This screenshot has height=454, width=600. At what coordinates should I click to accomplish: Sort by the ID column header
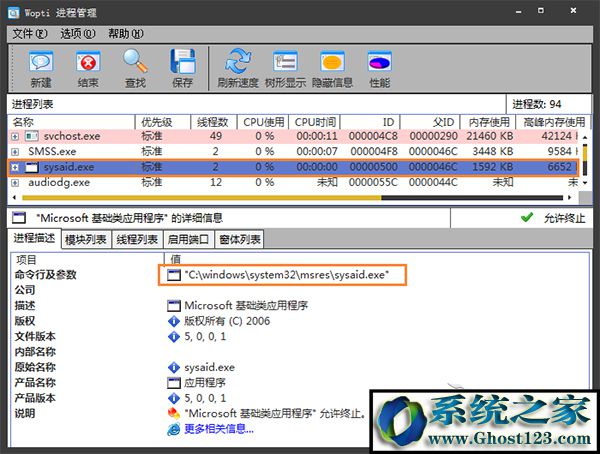pyautogui.click(x=370, y=122)
